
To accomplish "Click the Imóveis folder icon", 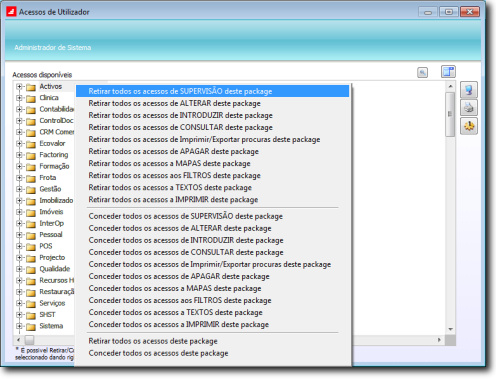I will click(31, 213).
